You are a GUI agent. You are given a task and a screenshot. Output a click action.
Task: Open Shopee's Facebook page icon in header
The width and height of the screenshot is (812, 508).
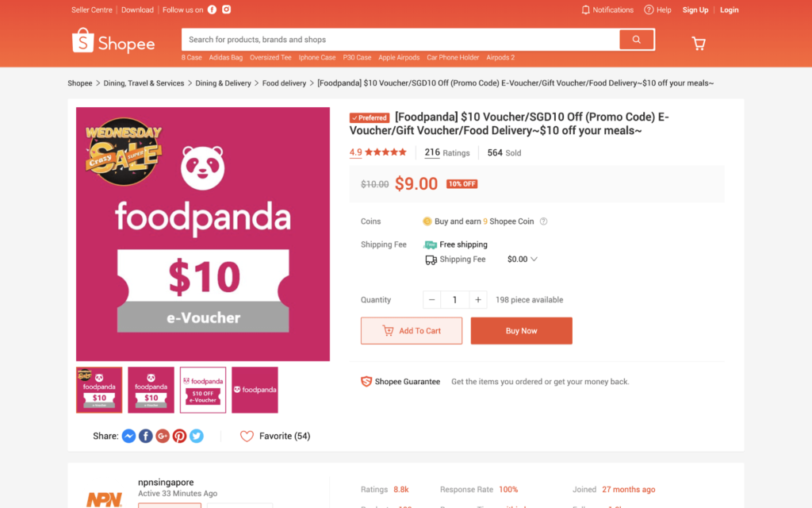[213, 10]
